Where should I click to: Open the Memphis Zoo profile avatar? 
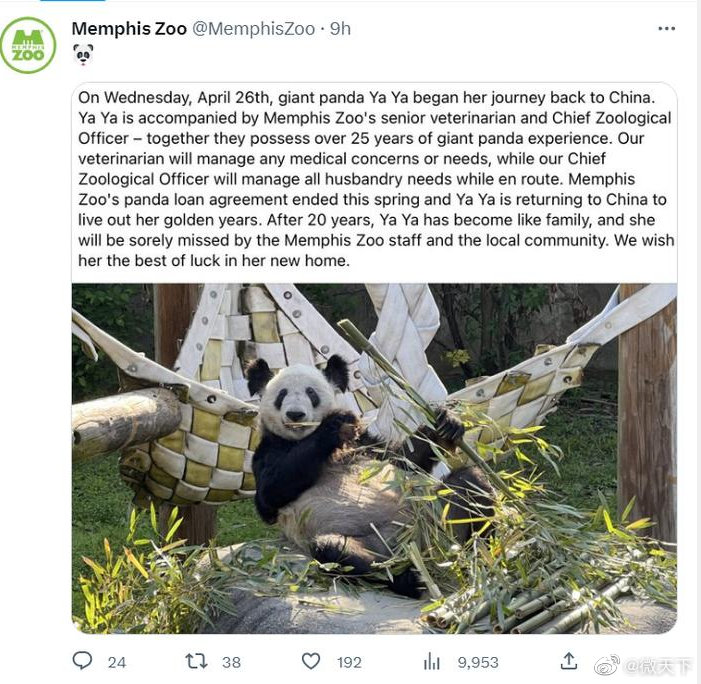tap(28, 45)
